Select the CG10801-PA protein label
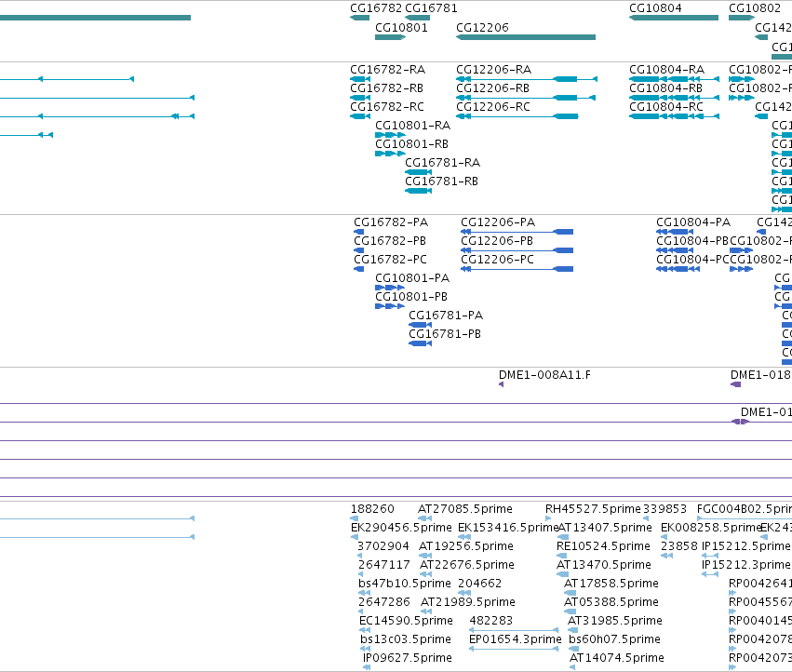Image resolution: width=792 pixels, height=672 pixels. (x=412, y=278)
